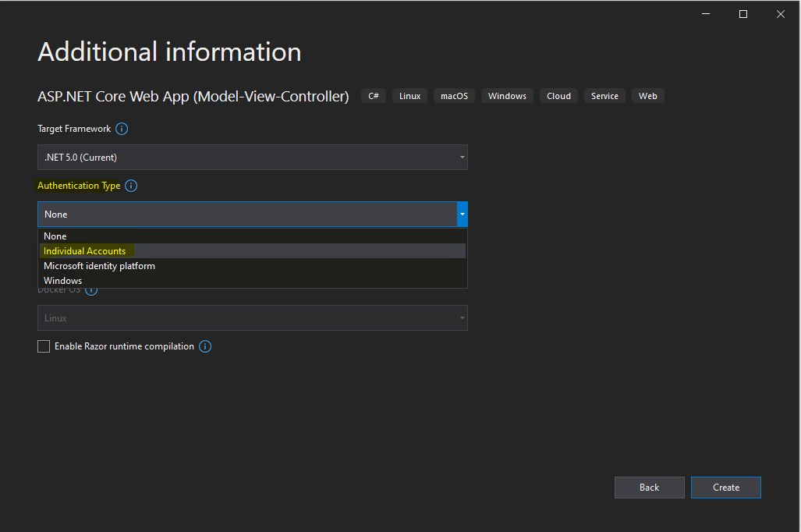Open the Docker OS dropdown showing Linux
The width and height of the screenshot is (801, 532).
tap(252, 318)
